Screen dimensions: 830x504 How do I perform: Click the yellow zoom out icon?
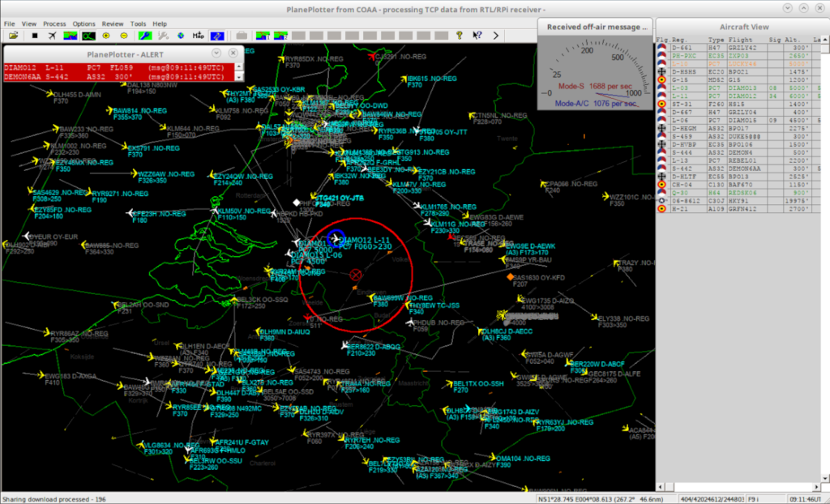[124, 36]
